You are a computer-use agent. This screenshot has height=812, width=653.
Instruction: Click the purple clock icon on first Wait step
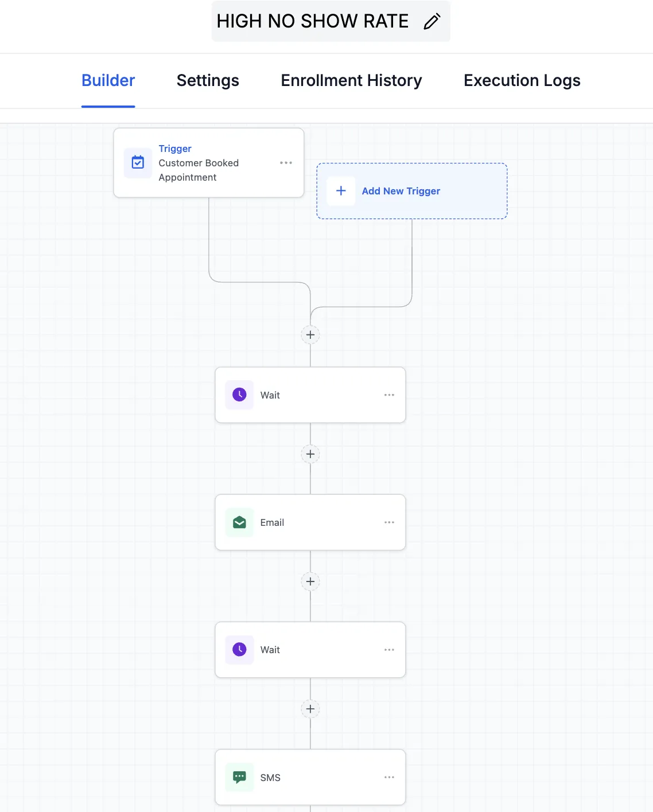pyautogui.click(x=239, y=395)
